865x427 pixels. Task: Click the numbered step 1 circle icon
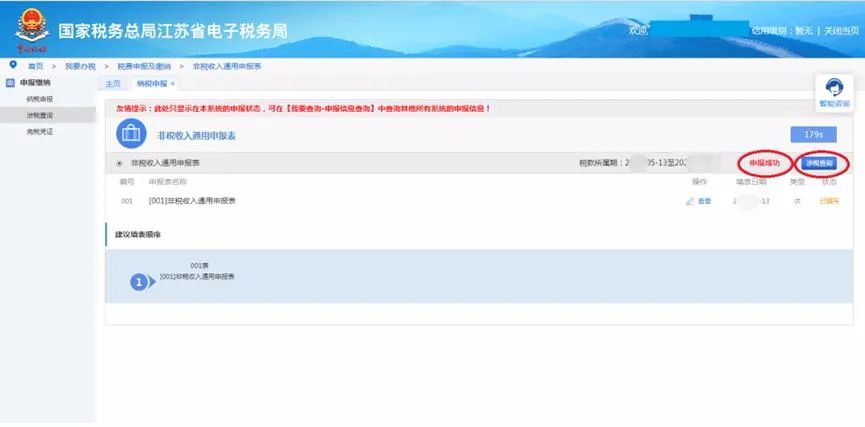pos(139,282)
